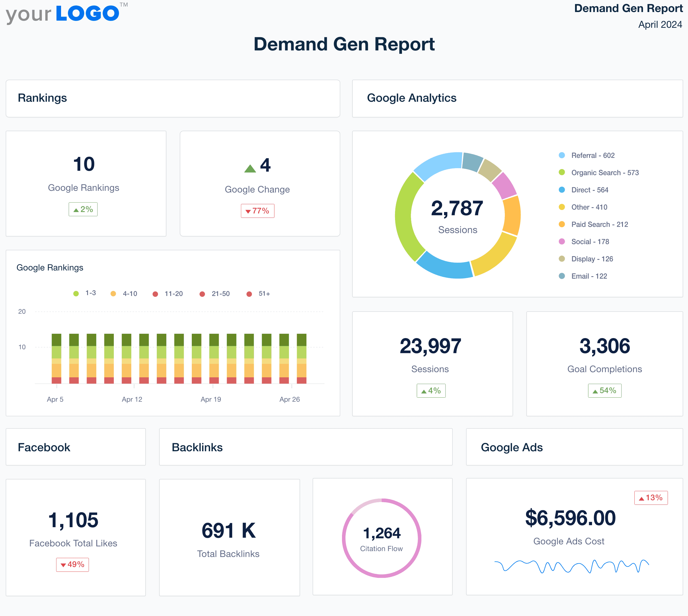Select the Organic Search legend marker
This screenshot has width=688, height=616.
(562, 172)
